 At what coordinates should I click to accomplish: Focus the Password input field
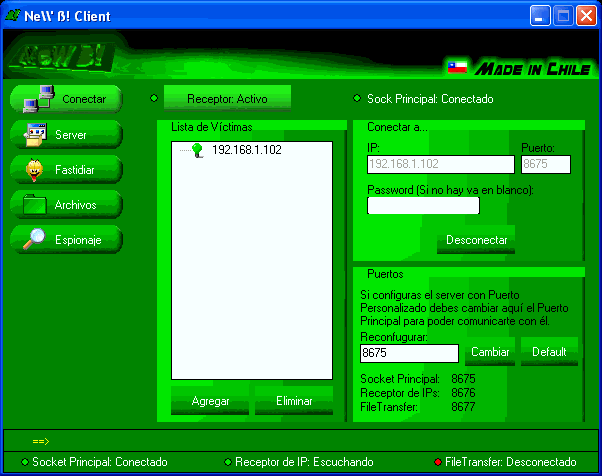[423, 206]
